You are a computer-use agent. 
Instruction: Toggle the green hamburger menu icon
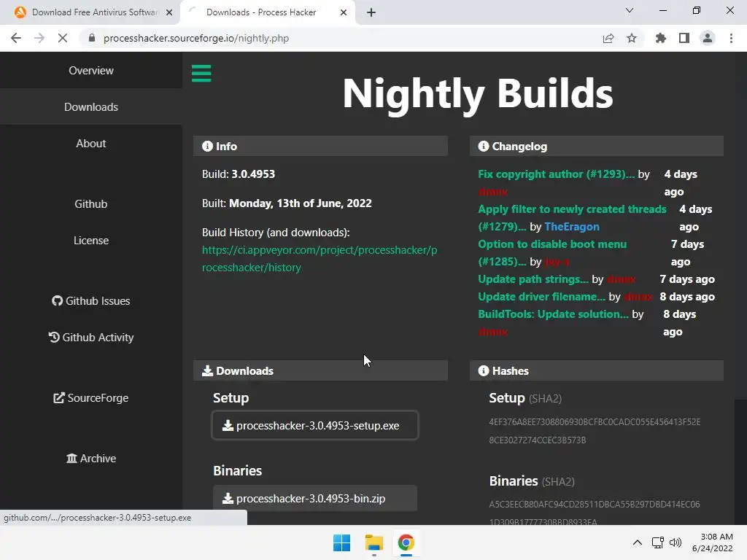tap(201, 74)
